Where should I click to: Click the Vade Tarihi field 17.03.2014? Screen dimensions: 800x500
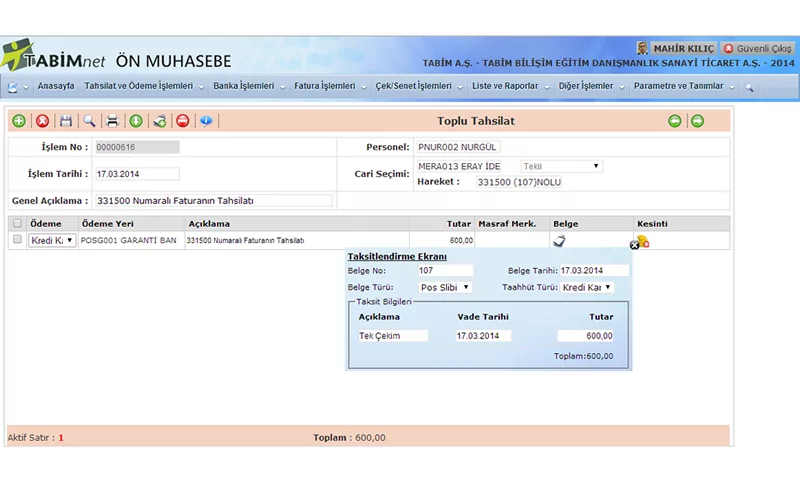click(x=483, y=336)
